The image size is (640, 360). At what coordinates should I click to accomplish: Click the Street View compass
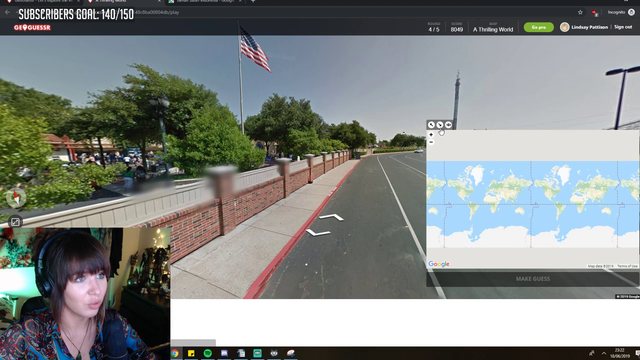point(16,198)
